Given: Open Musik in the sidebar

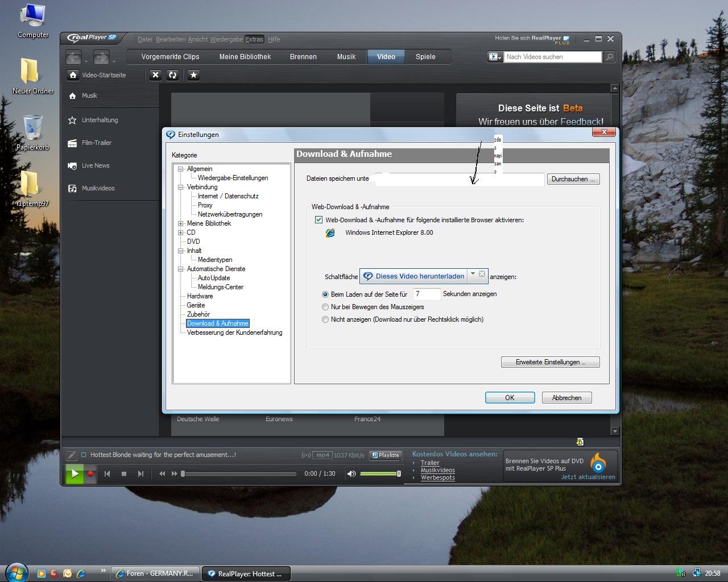Looking at the screenshot, I should (x=89, y=95).
